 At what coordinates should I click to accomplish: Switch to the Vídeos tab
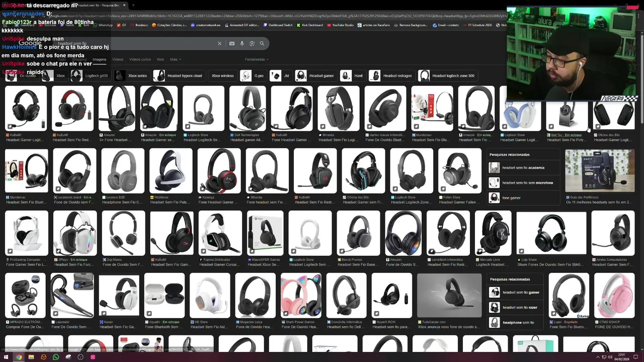[x=118, y=59]
